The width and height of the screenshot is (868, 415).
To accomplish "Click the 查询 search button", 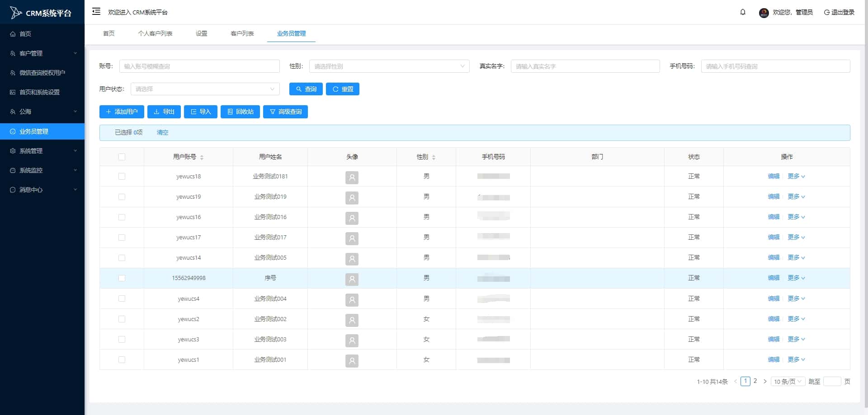I will (x=306, y=89).
